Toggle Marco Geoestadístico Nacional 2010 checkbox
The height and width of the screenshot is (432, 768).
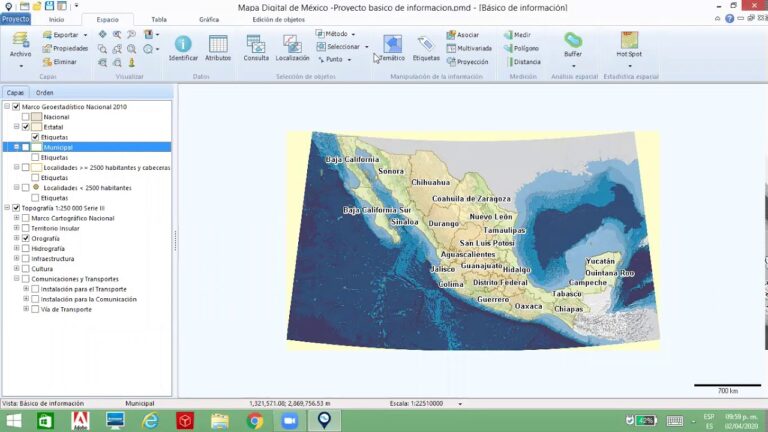point(16,106)
